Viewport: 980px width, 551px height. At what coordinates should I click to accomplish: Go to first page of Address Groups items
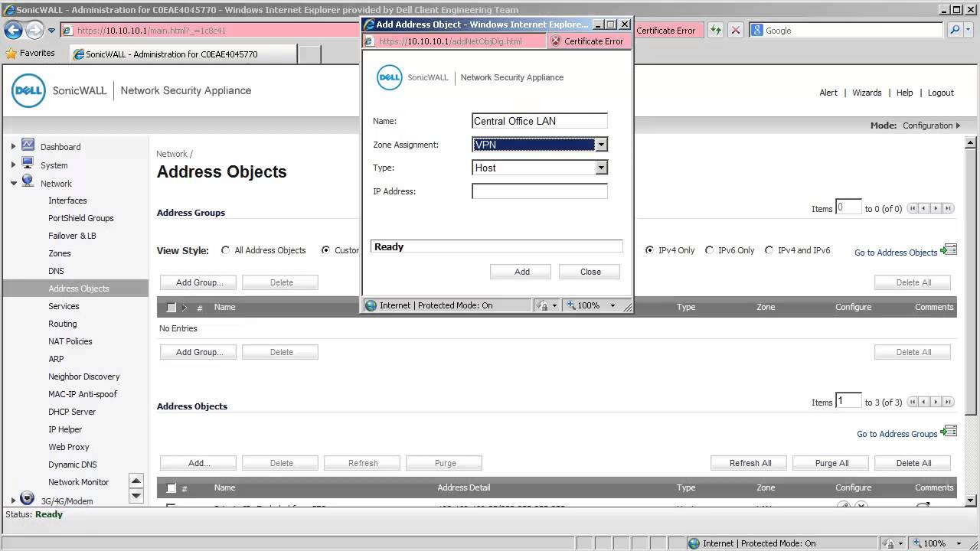point(913,208)
